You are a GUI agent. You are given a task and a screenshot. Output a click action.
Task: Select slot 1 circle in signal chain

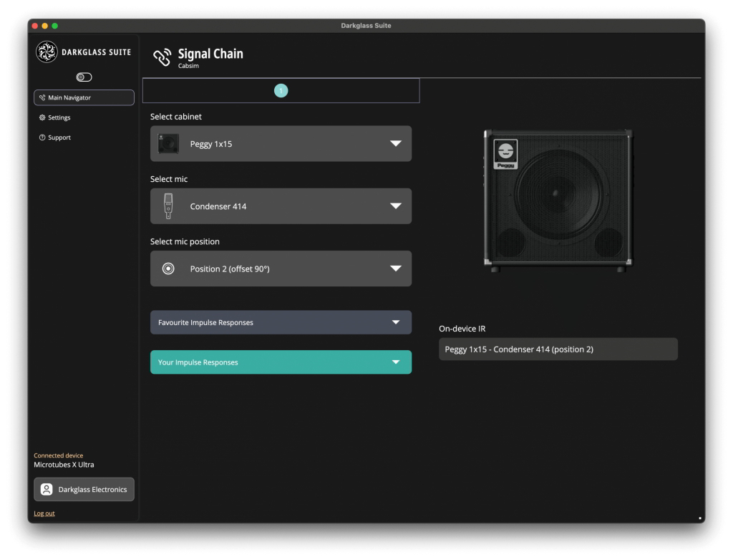pos(281,91)
